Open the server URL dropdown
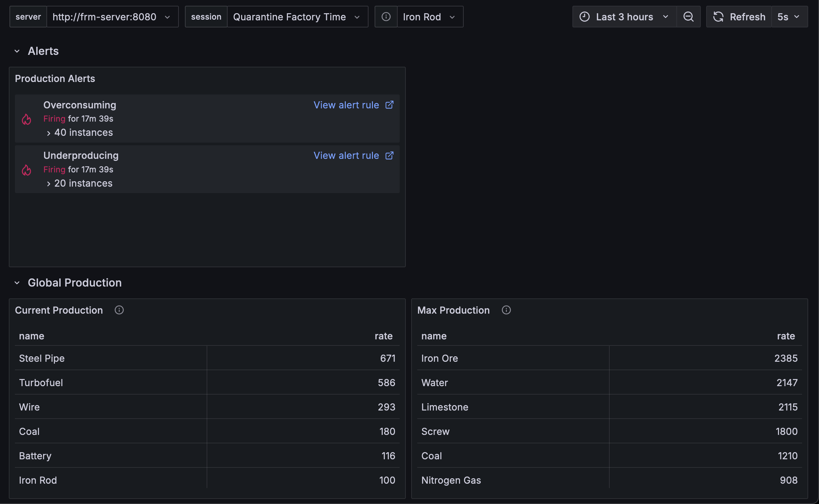The width and height of the screenshot is (819, 504). point(112,17)
